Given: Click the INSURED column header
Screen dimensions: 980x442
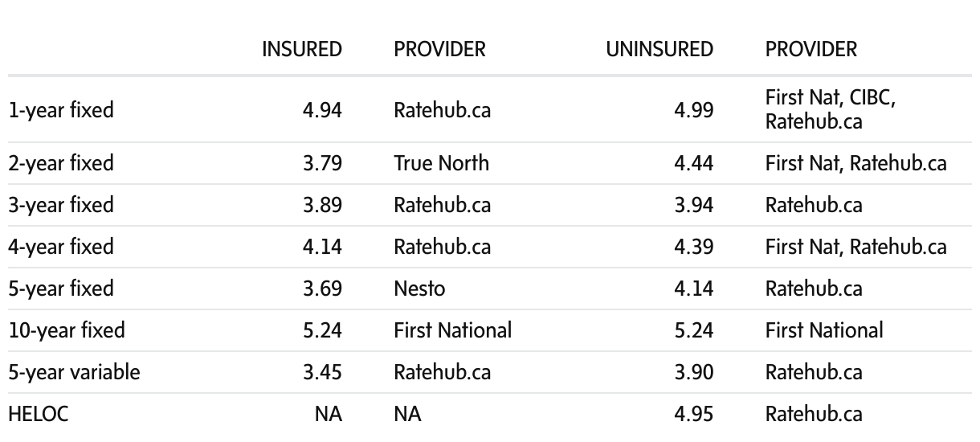Looking at the screenshot, I should (301, 49).
